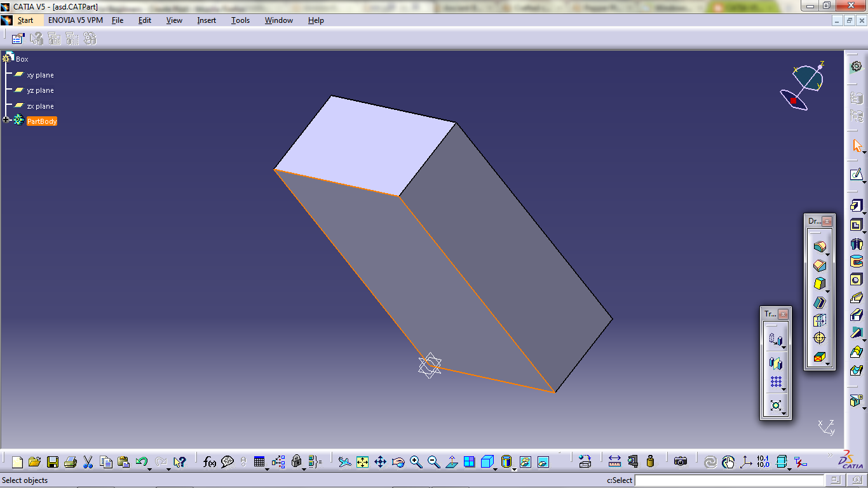Image resolution: width=868 pixels, height=488 pixels.
Task: Open the Rectangular Pattern tool
Action: [x=776, y=382]
